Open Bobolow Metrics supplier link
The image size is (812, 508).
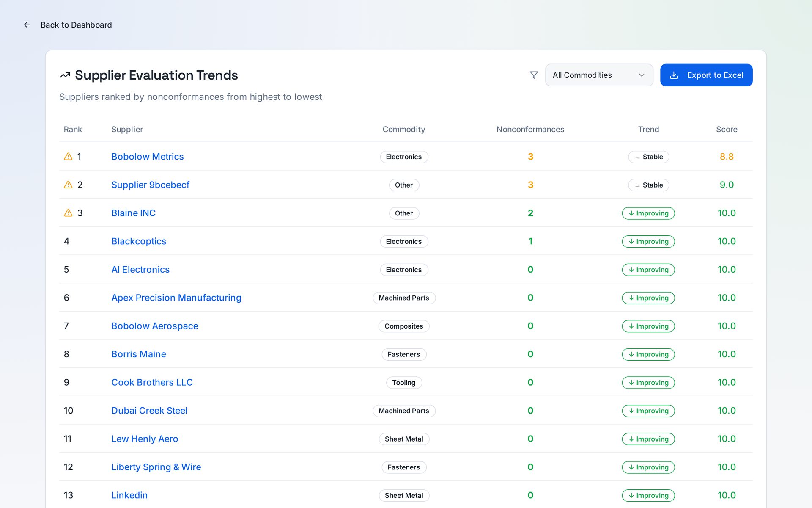pos(147,157)
